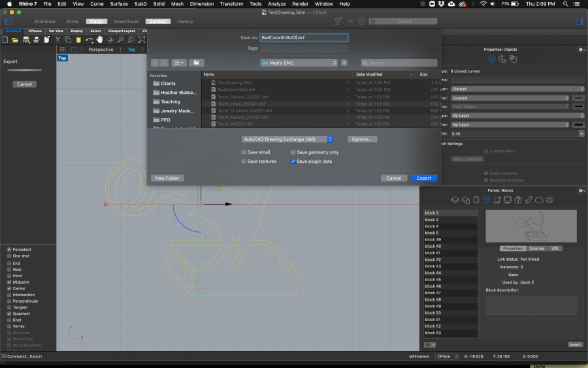588x368 pixels.
Task: Click the Paste clipboard icon
Action: (x=78, y=39)
